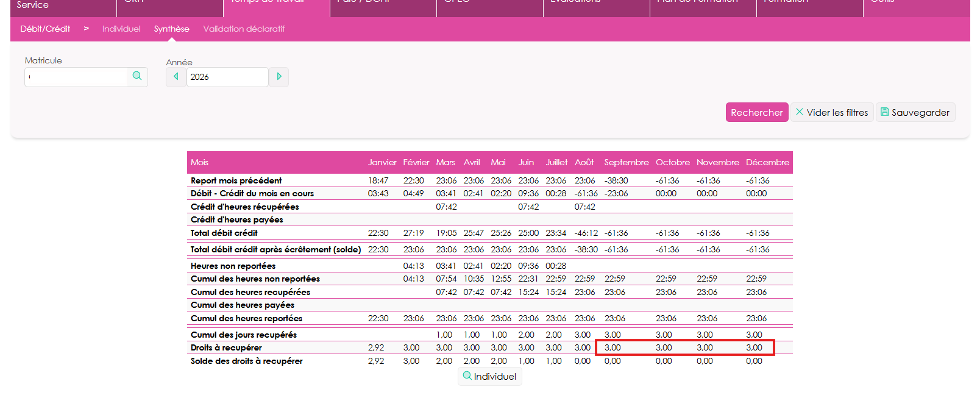This screenshot has height=409, width=980.
Task: Select Total débit crédit après écrêtement (solde) label
Action: pyautogui.click(x=275, y=249)
